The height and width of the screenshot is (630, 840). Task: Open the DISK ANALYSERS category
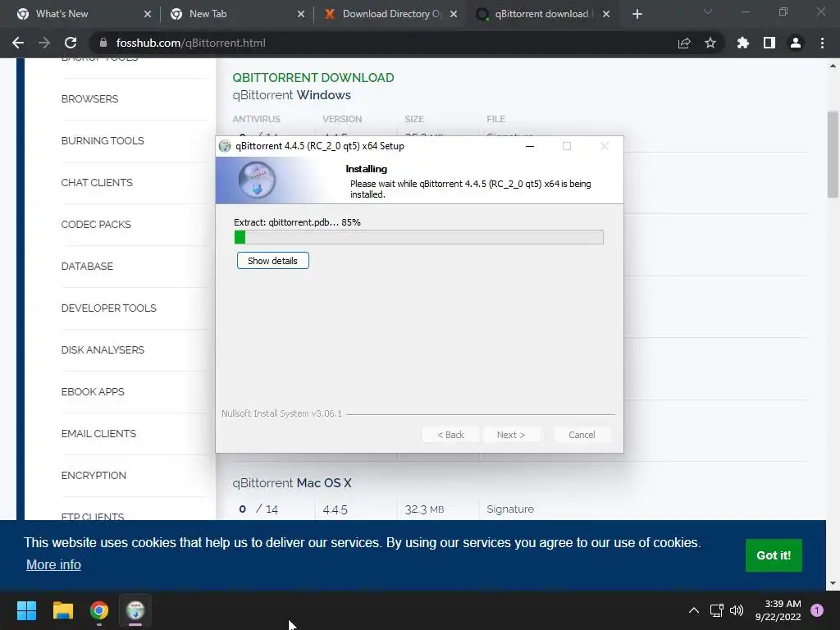103,349
